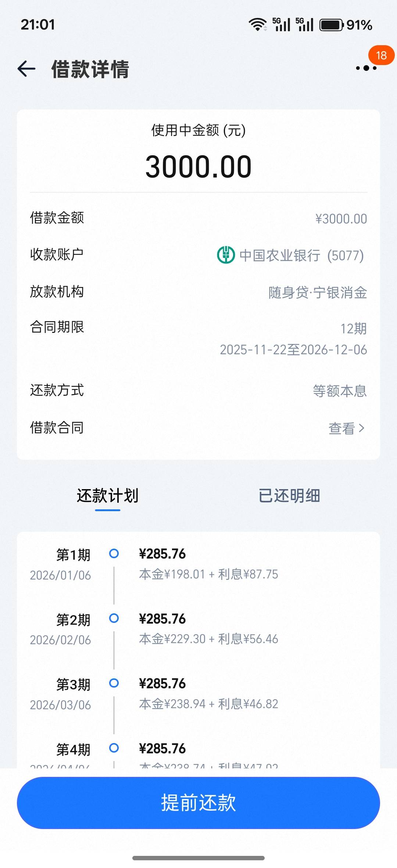Image resolution: width=397 pixels, height=868 pixels.
Task: Tap the battery indicator icon
Action: (x=331, y=25)
